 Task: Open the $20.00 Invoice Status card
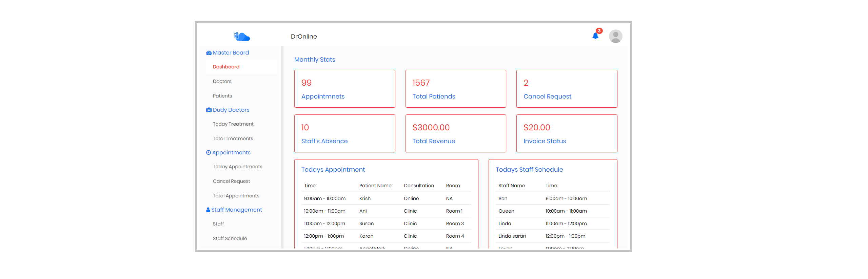point(567,133)
